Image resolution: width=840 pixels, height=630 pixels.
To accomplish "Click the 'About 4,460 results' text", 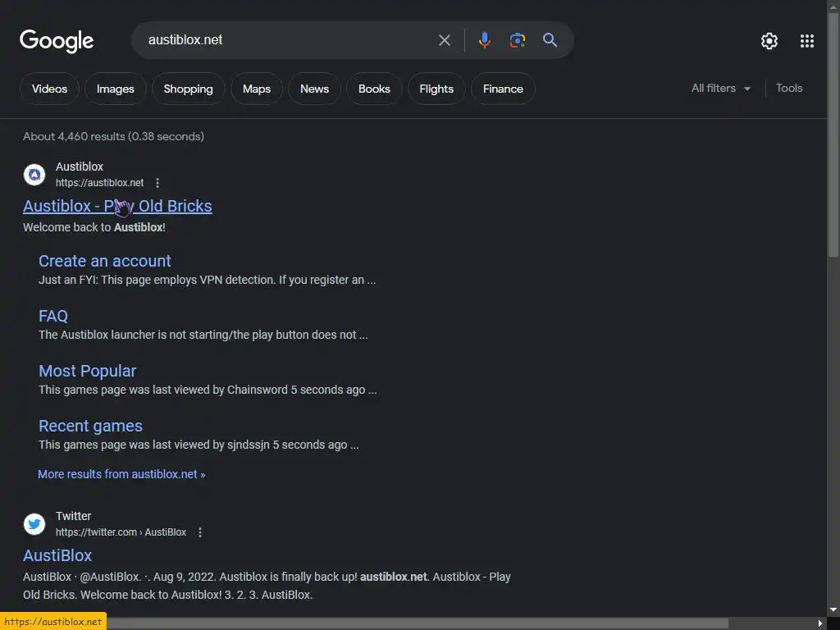I will click(x=113, y=137).
